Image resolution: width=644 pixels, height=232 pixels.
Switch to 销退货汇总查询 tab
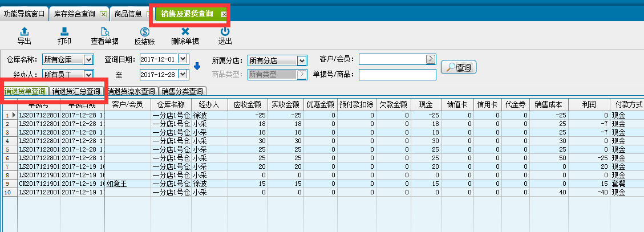76,91
